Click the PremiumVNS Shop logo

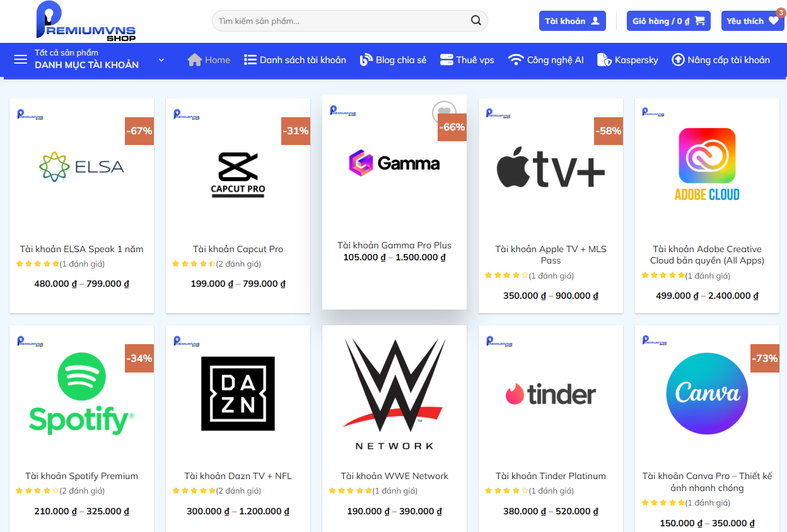(x=86, y=22)
